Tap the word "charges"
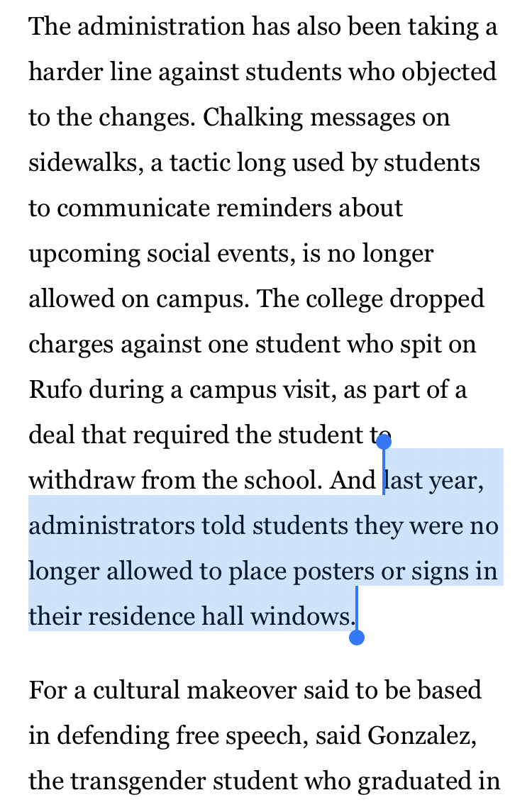This screenshot has height=812, width=532. click(71, 345)
